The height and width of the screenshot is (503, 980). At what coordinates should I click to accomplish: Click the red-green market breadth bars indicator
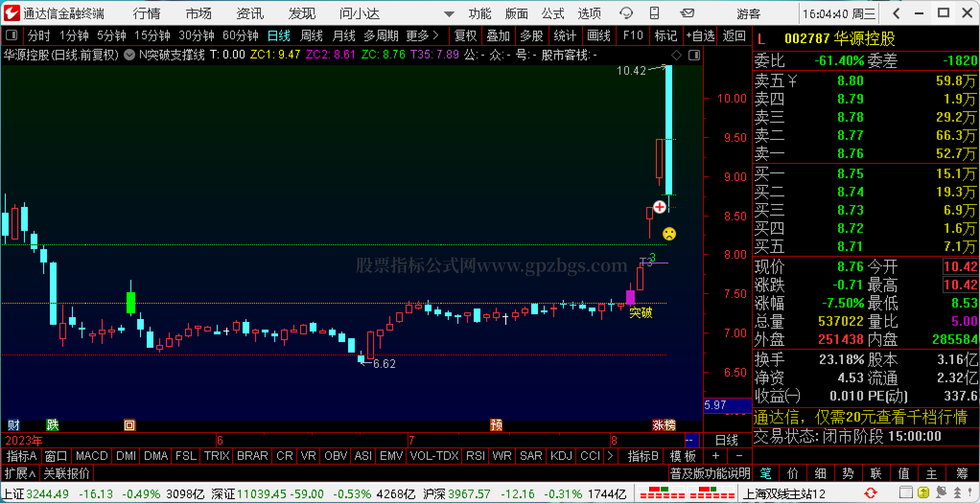coord(687,493)
